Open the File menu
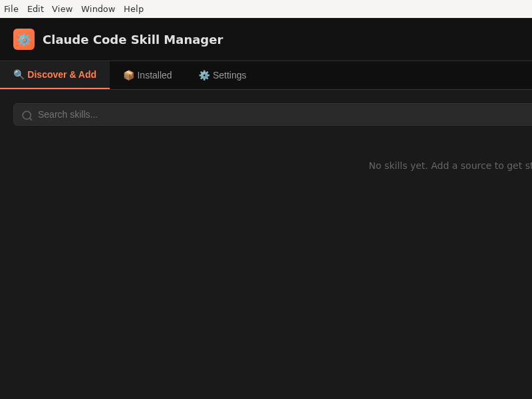Viewport: 532px width, 399px height. click(11, 9)
